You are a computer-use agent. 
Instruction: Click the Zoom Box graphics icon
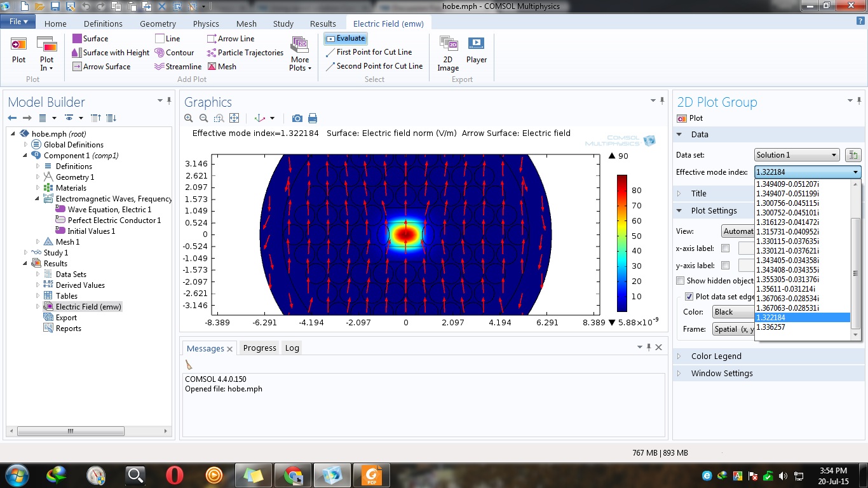click(x=219, y=118)
